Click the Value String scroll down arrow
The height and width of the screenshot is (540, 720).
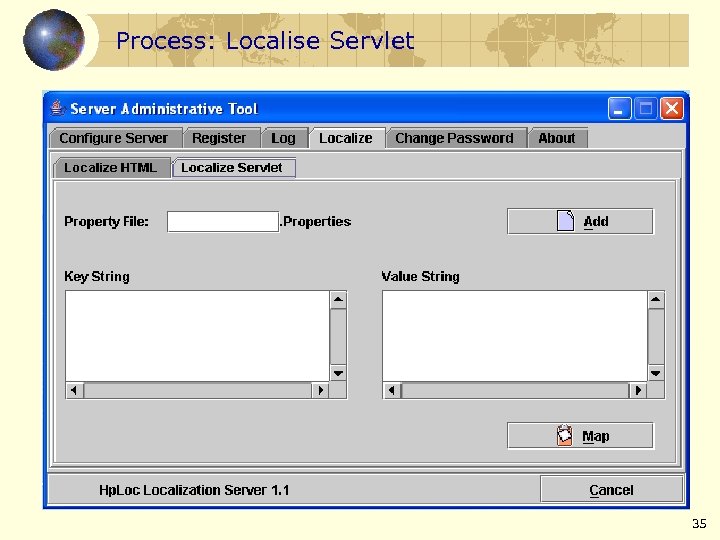click(656, 373)
